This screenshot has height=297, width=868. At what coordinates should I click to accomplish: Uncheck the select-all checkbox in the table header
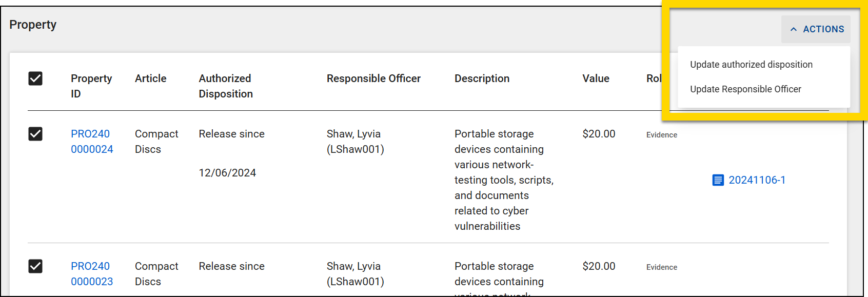(35, 78)
